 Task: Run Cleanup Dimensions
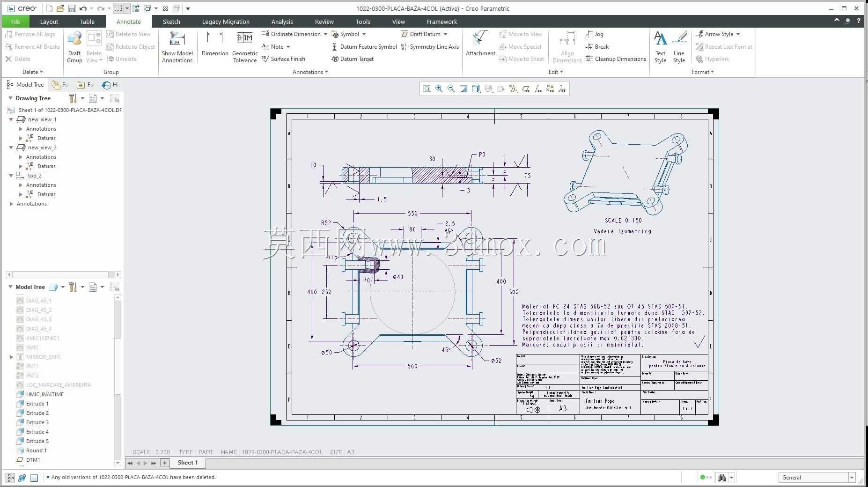coord(616,59)
